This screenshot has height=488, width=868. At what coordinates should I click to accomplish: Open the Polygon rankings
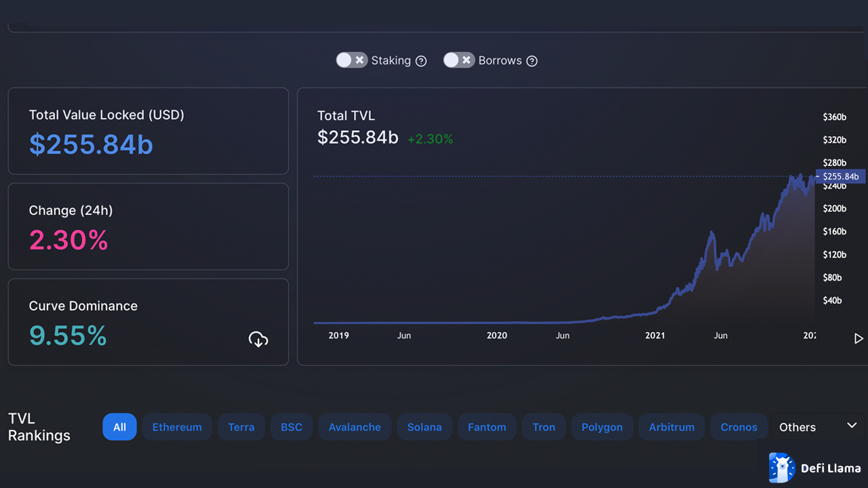pos(601,427)
